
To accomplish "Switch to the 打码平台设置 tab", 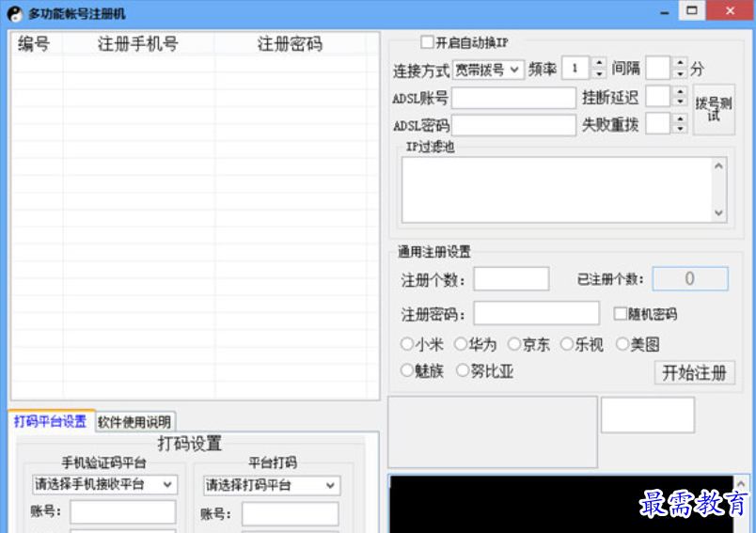I will [x=50, y=422].
